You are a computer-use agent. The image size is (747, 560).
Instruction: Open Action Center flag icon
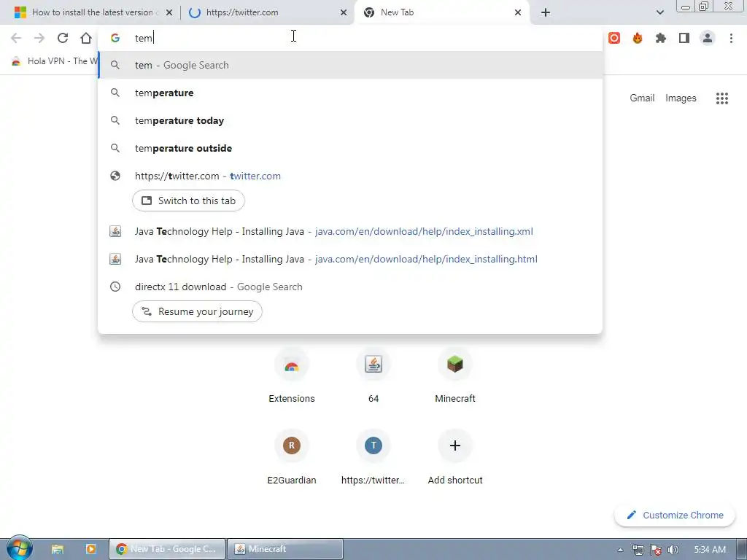656,550
